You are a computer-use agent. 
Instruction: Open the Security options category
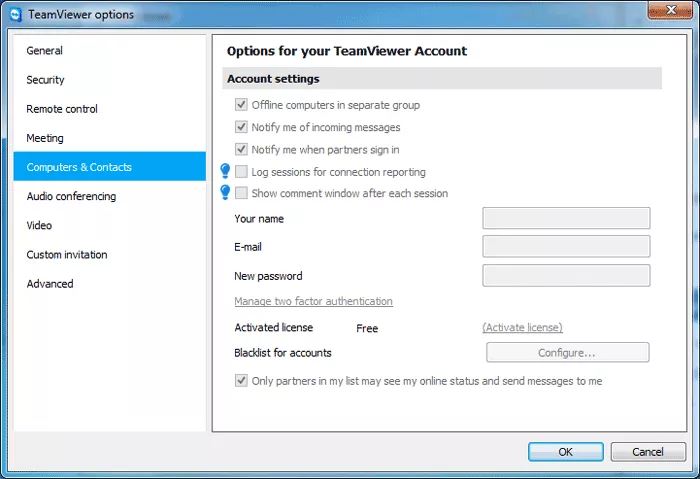pyautogui.click(x=109, y=79)
